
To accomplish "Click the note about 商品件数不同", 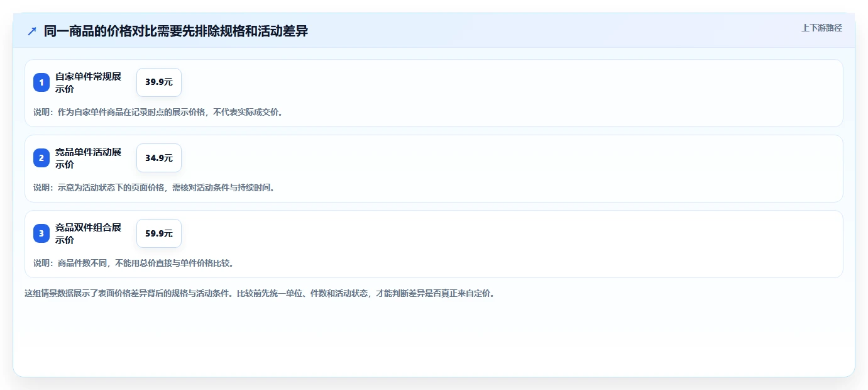I will (x=134, y=263).
